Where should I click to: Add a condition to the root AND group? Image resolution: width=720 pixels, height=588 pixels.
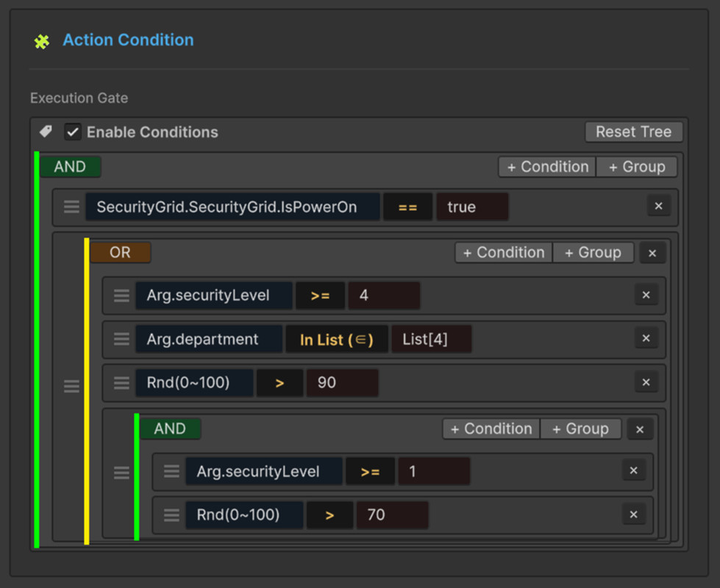(546, 166)
